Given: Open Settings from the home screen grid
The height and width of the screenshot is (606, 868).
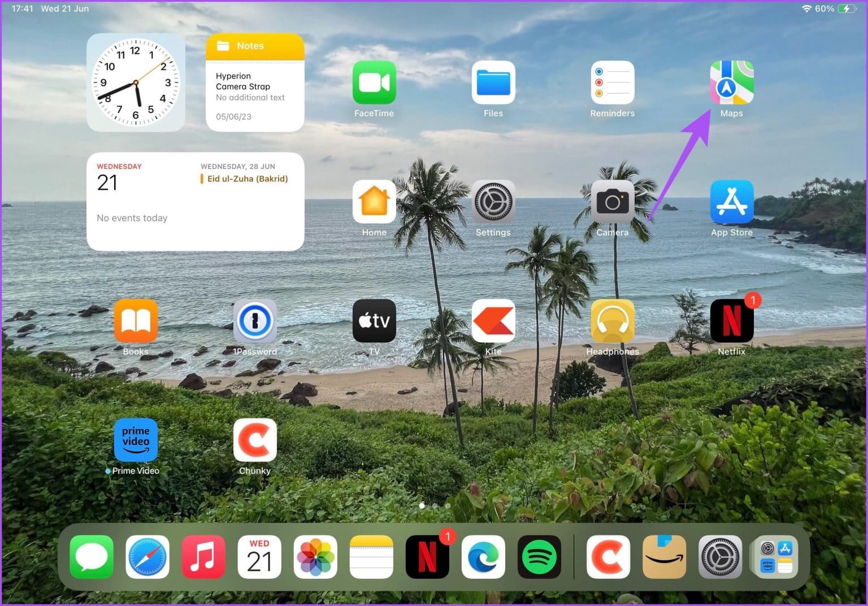Looking at the screenshot, I should 493,202.
